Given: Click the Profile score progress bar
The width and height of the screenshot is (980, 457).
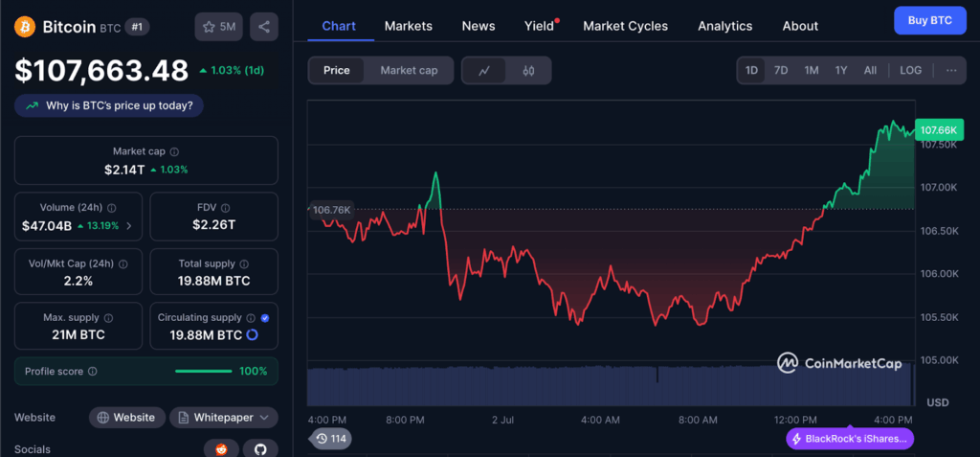Looking at the screenshot, I should tap(203, 372).
